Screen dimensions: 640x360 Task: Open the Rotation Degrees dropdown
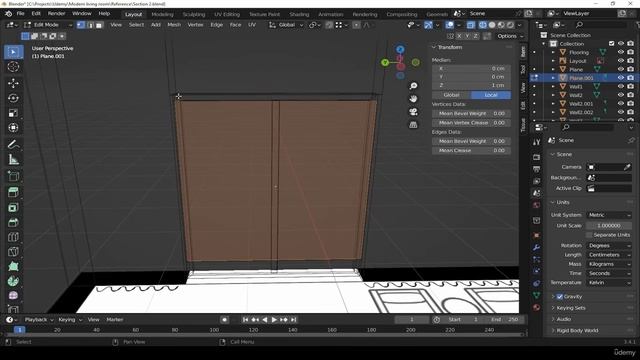point(609,246)
